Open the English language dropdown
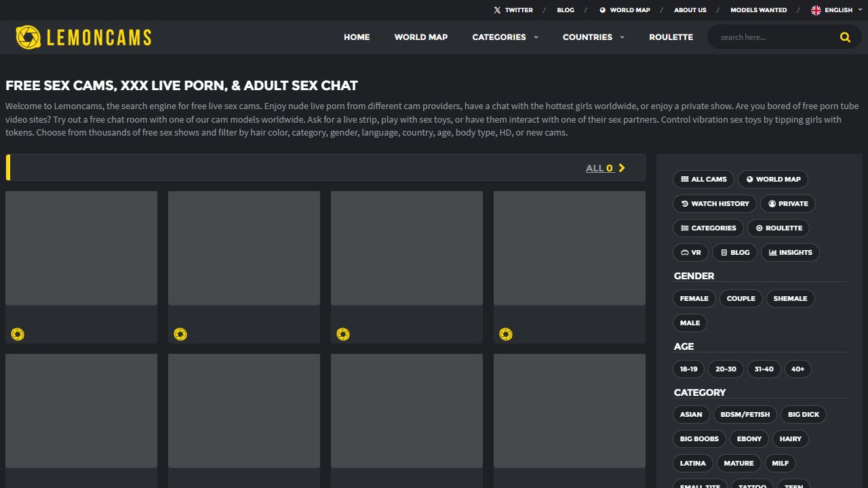Screen dimensions: 868x488 tap(837, 10)
